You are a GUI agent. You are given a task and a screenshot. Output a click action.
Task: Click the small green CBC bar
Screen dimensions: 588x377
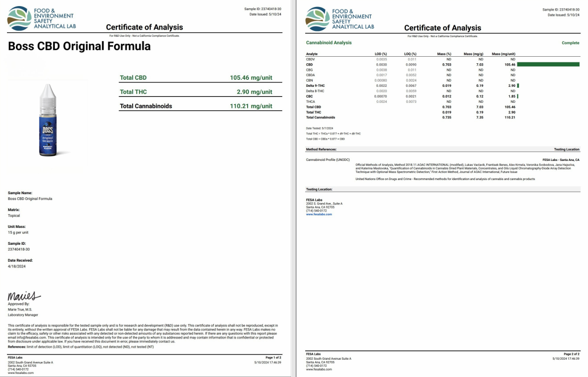click(x=518, y=96)
